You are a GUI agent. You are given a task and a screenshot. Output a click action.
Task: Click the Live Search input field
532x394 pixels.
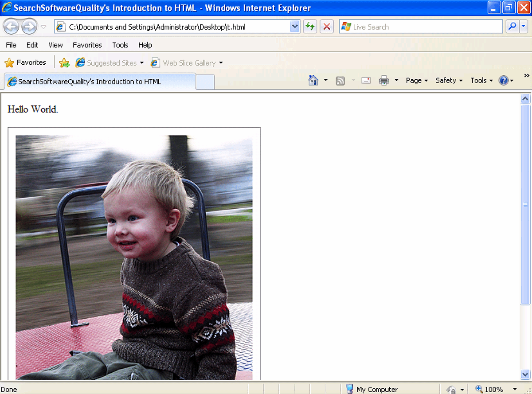coord(426,27)
